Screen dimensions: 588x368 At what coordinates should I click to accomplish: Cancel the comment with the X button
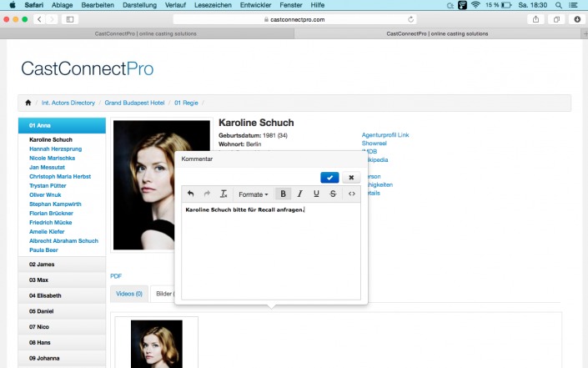coord(351,178)
